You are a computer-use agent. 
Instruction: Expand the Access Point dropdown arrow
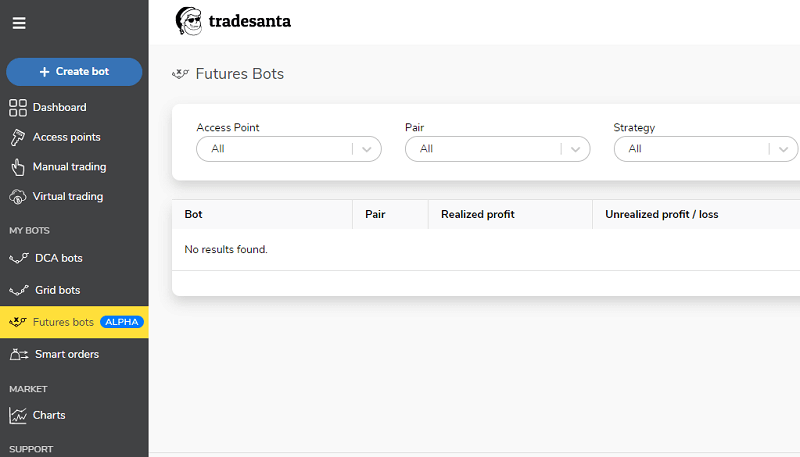[366, 149]
